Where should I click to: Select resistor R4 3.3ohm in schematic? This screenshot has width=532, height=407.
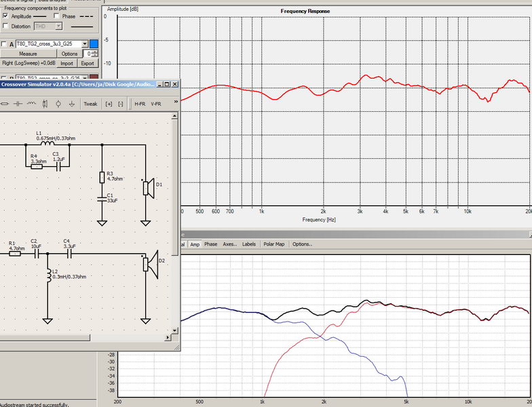[x=37, y=167]
